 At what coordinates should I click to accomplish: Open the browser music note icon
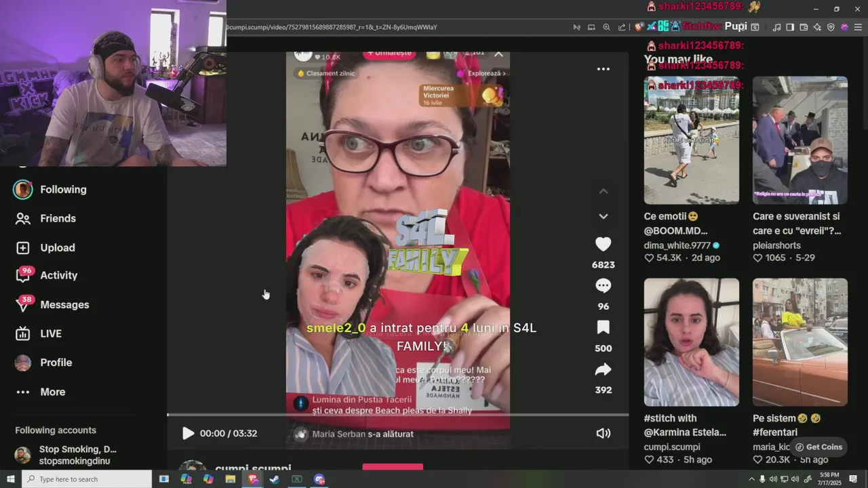(776, 27)
